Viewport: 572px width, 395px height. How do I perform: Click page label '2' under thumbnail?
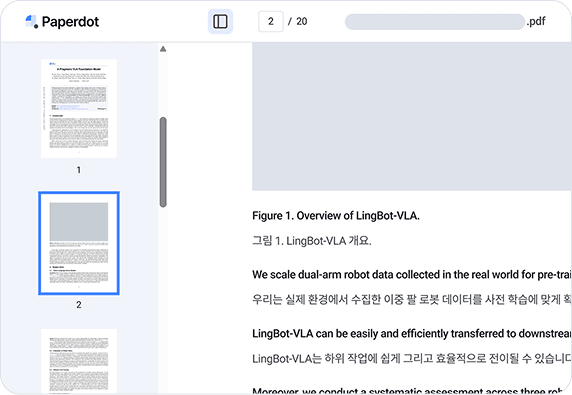(79, 305)
